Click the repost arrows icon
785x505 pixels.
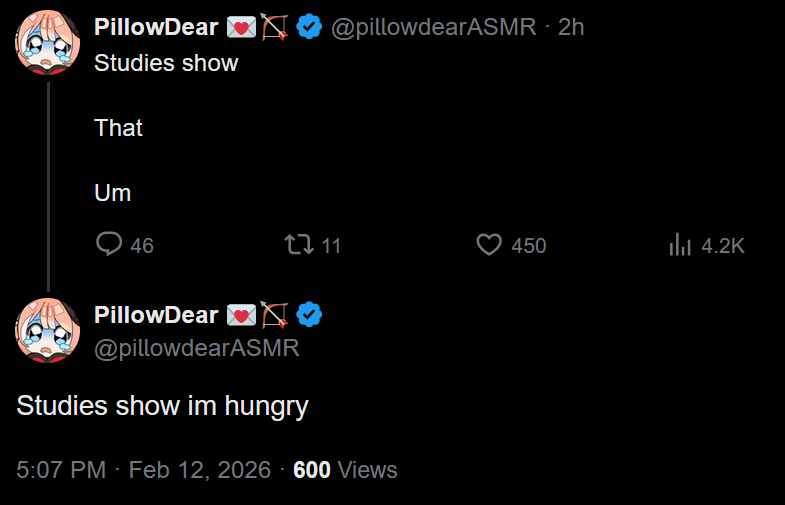[298, 244]
